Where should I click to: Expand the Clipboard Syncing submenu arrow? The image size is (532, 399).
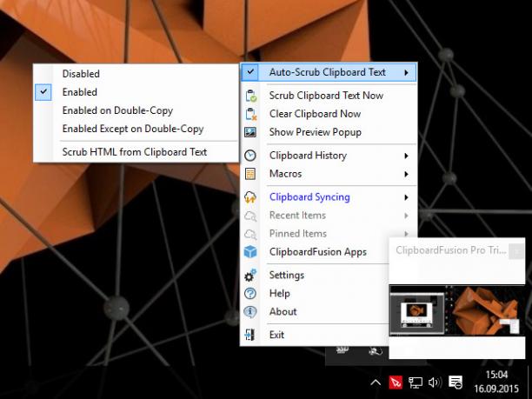point(406,197)
